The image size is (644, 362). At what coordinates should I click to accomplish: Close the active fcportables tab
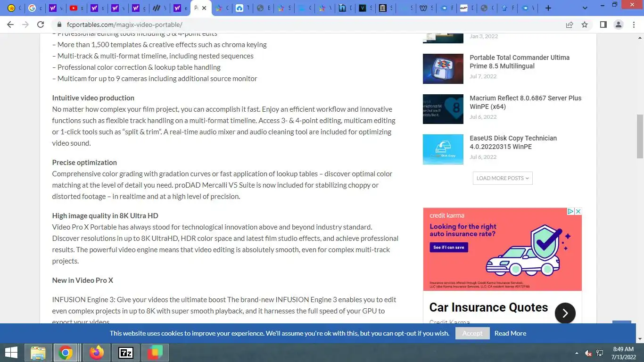click(x=204, y=8)
